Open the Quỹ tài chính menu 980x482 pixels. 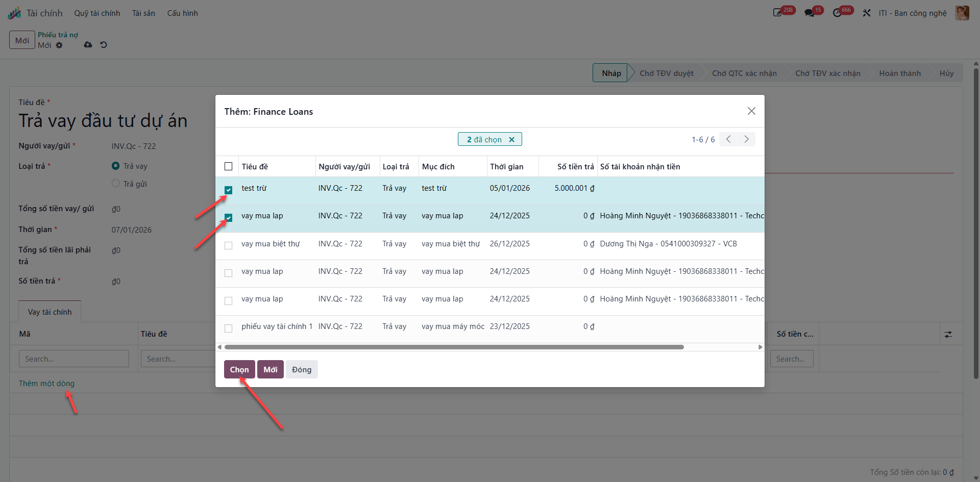point(97,13)
